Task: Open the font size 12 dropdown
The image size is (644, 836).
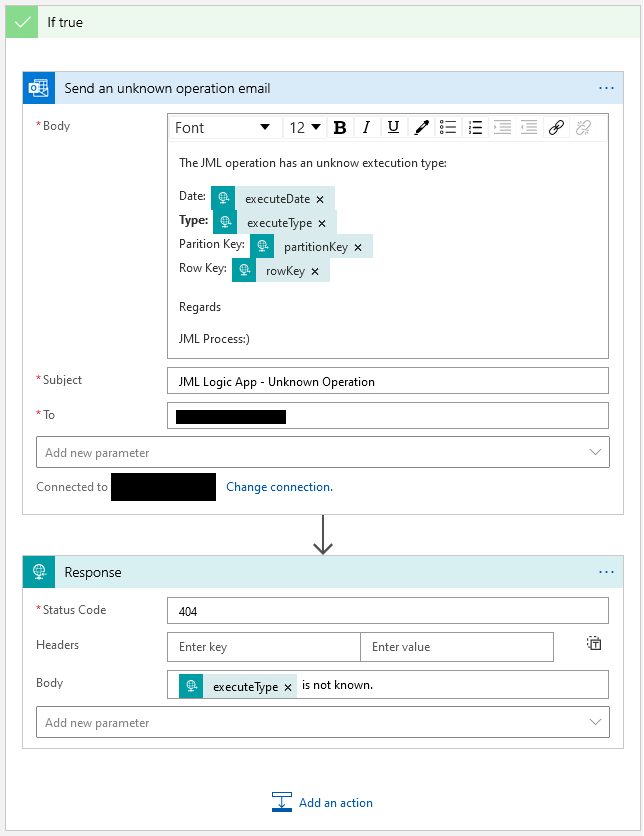Action: [x=305, y=127]
